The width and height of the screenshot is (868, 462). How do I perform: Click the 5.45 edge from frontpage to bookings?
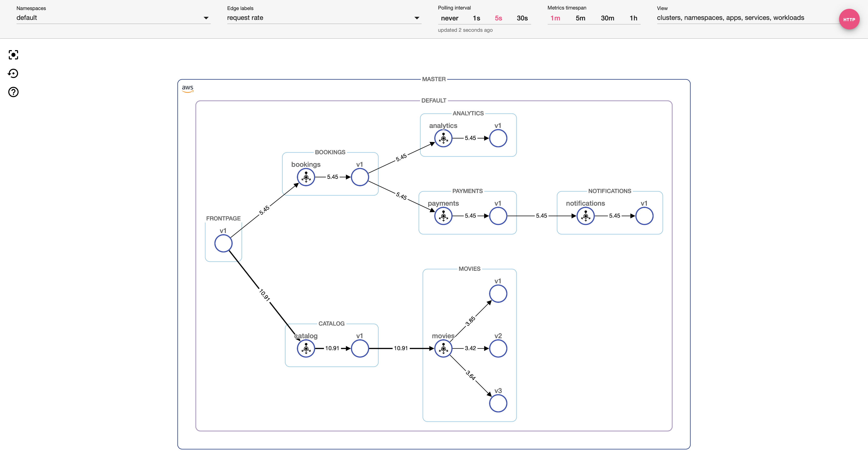[x=264, y=210]
